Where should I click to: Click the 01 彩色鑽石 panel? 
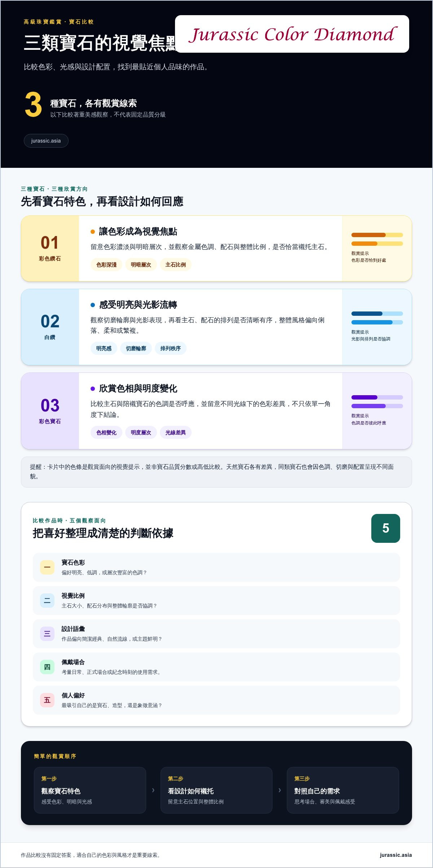coord(50,249)
